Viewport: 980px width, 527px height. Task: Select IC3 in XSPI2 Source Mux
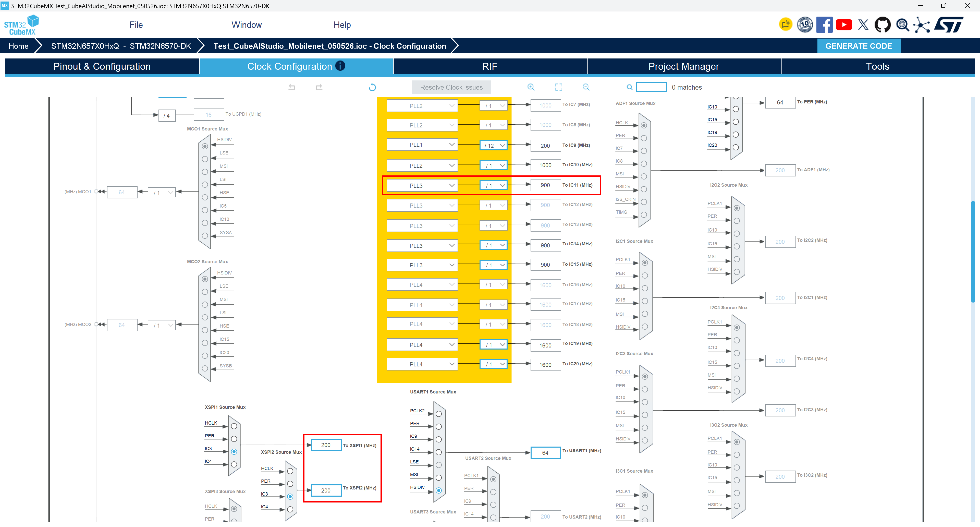point(290,497)
